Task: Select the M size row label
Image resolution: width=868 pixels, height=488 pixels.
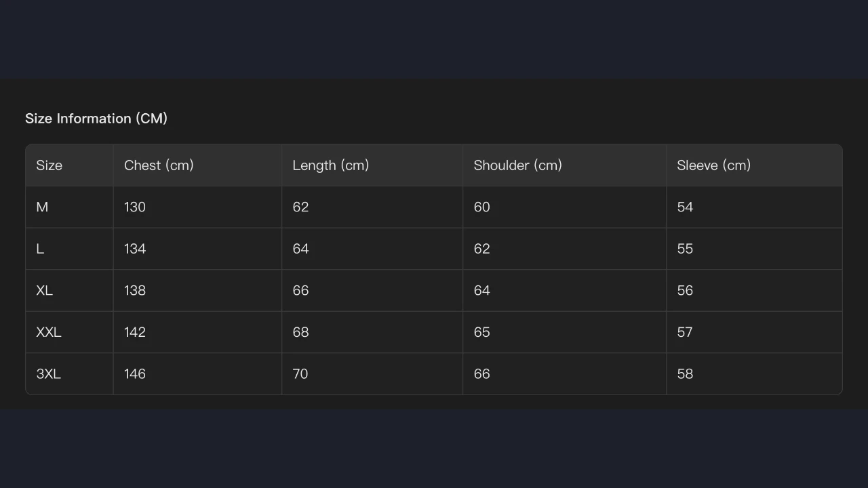Action: tap(42, 207)
